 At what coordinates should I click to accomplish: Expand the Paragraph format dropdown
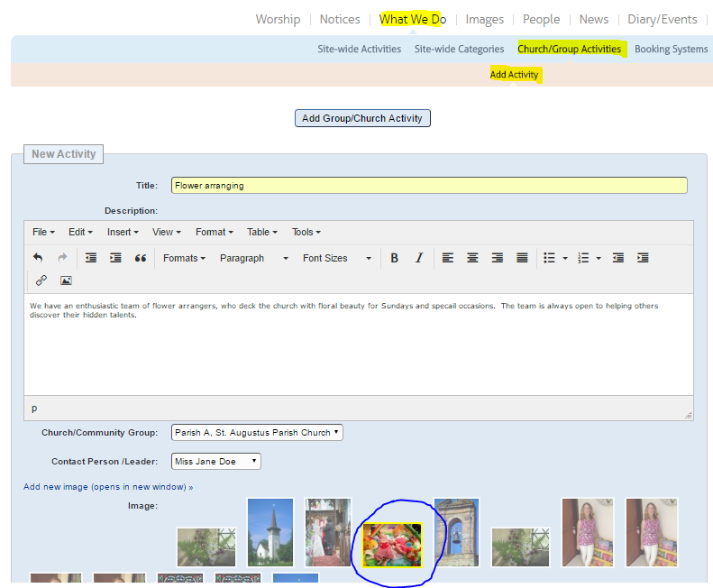point(253,258)
